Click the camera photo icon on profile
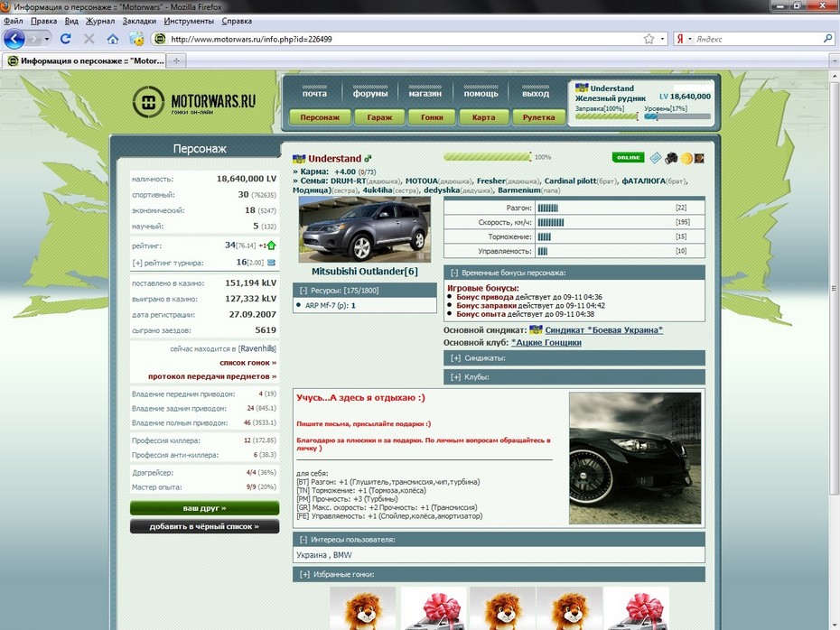The width and height of the screenshot is (840, 630). pos(671,158)
